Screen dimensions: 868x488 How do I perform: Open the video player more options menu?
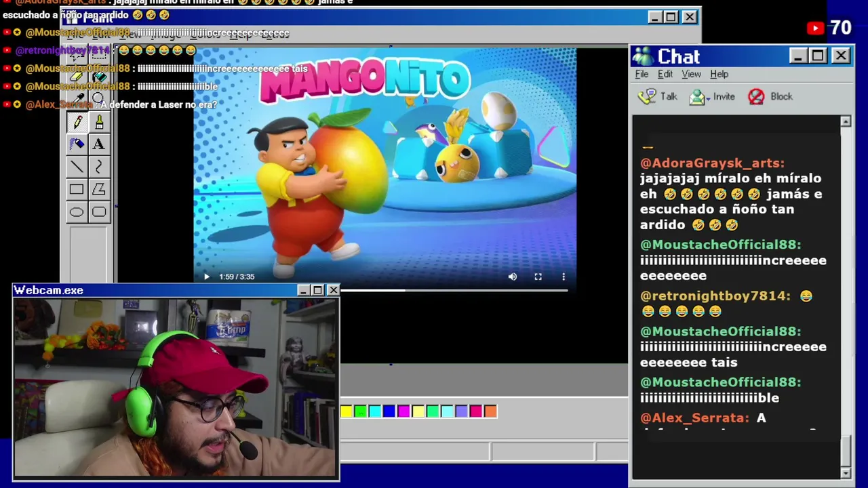tap(564, 277)
